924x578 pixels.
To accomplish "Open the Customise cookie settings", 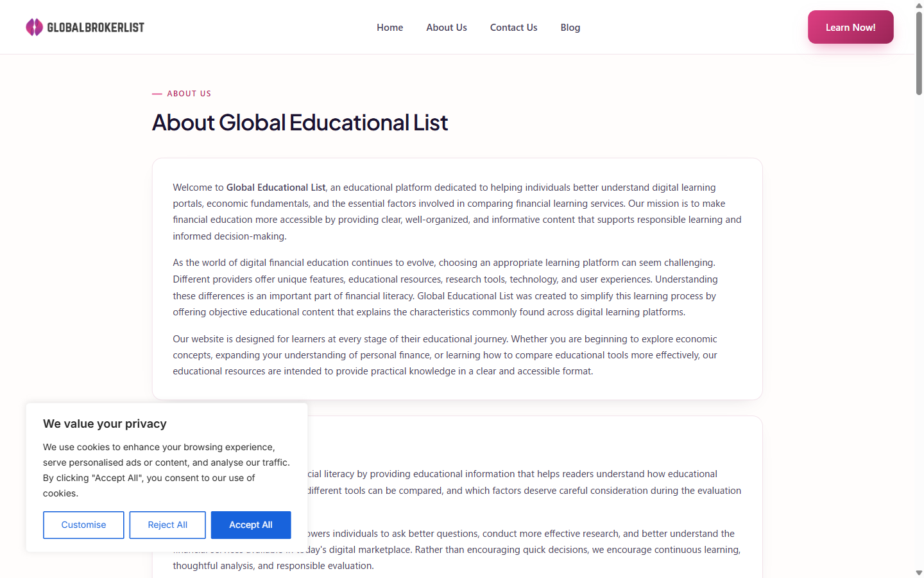I will [83, 525].
